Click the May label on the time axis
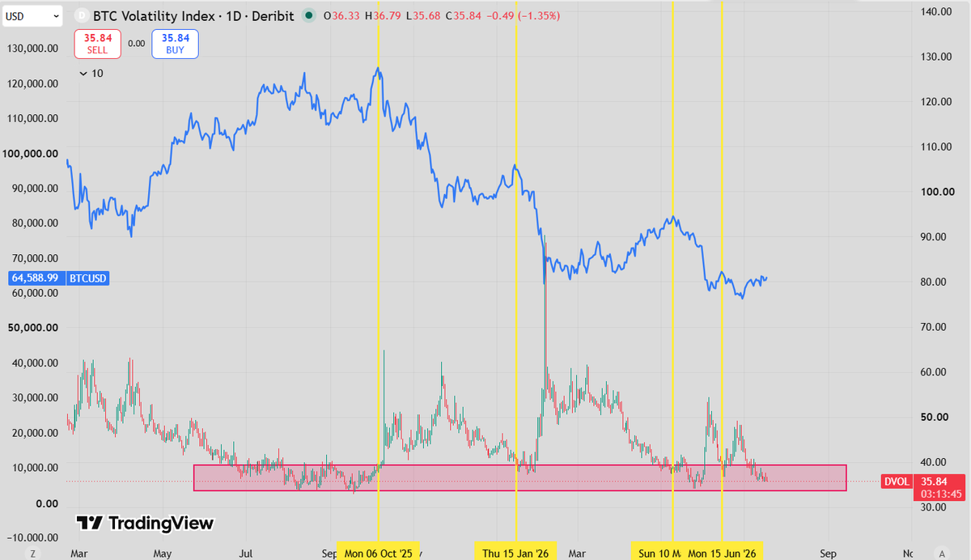 point(163,554)
